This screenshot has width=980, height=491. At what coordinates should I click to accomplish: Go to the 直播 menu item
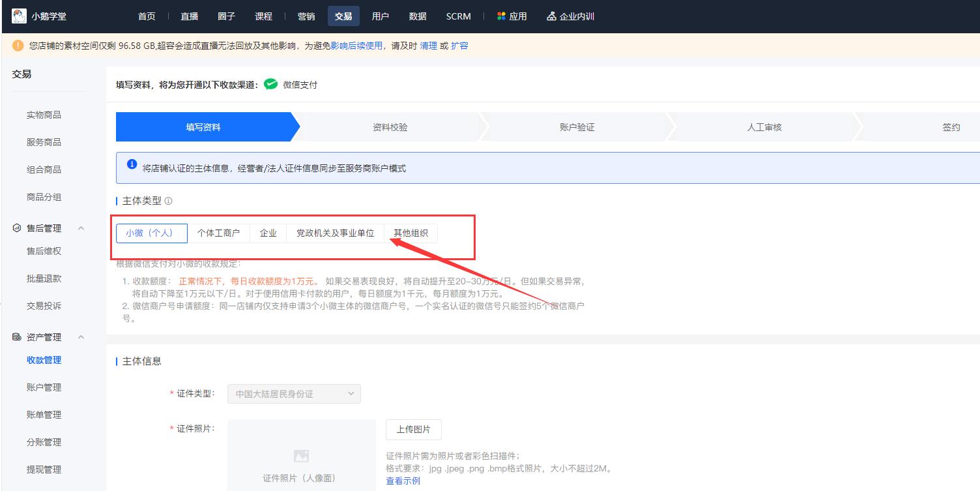click(x=190, y=16)
